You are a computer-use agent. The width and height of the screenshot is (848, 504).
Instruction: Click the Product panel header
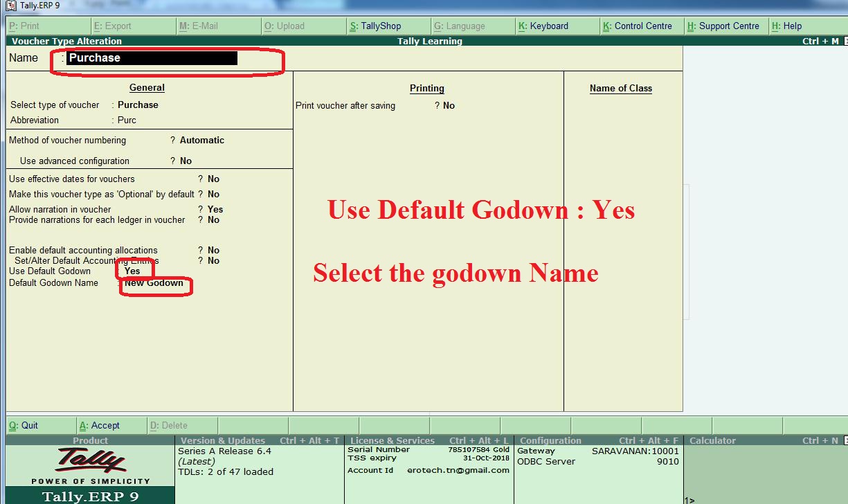[90, 440]
